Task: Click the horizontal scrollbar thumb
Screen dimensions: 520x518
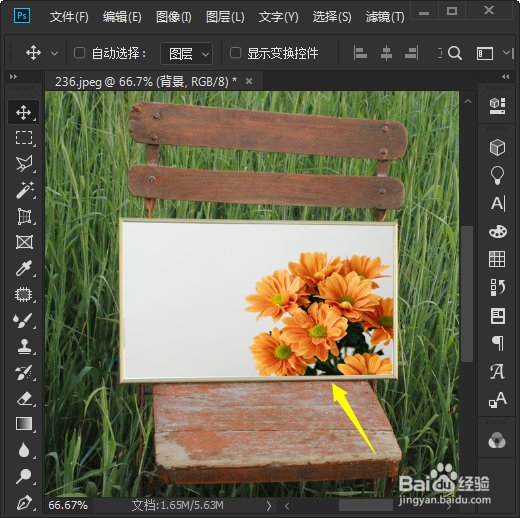Action: [x=366, y=505]
